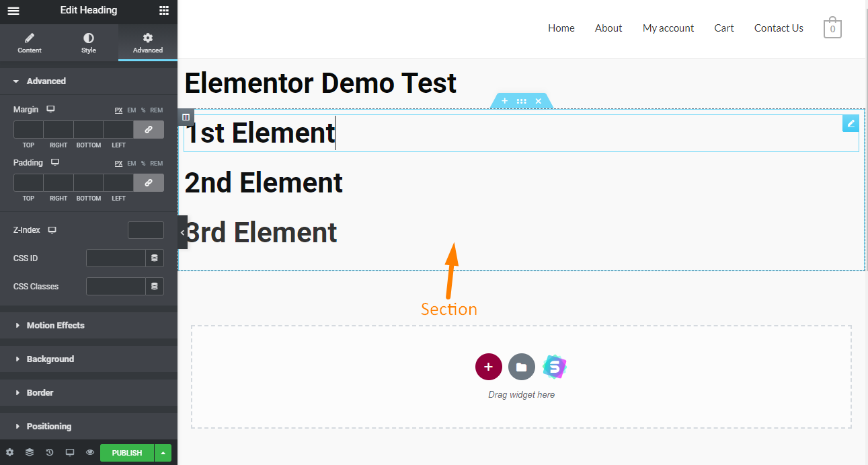Screen dimensions: 868x465
Task: Click the Navigator layers icon in footer
Action: pyautogui.click(x=30, y=452)
